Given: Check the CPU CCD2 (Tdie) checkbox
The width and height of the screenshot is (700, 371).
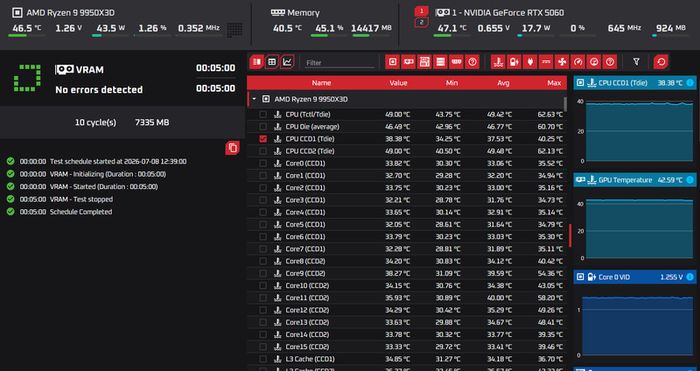Looking at the screenshot, I should 263,151.
